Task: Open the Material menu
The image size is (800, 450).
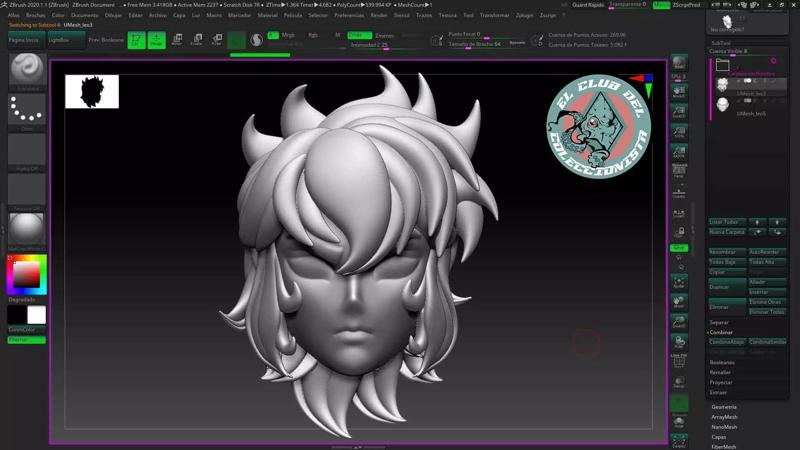Action: [268, 16]
